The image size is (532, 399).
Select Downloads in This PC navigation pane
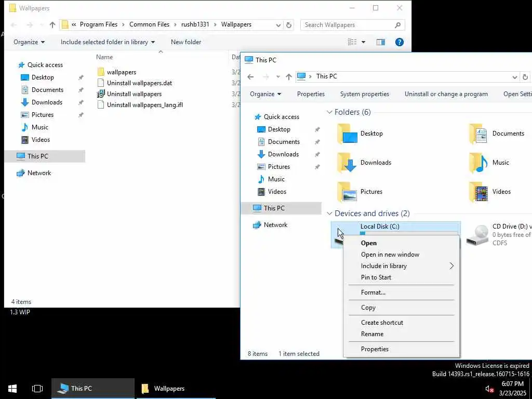tap(283, 154)
